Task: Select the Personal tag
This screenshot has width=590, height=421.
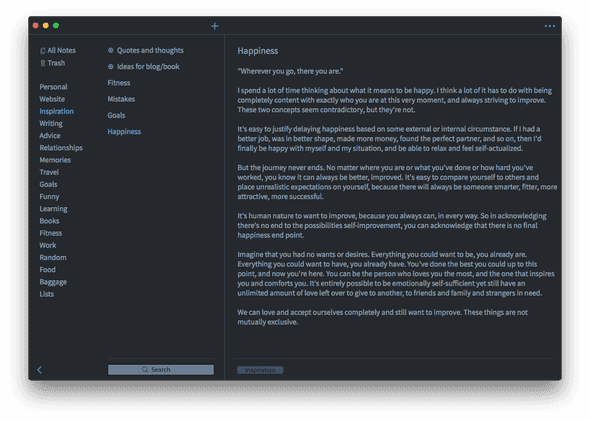Action: [x=53, y=87]
